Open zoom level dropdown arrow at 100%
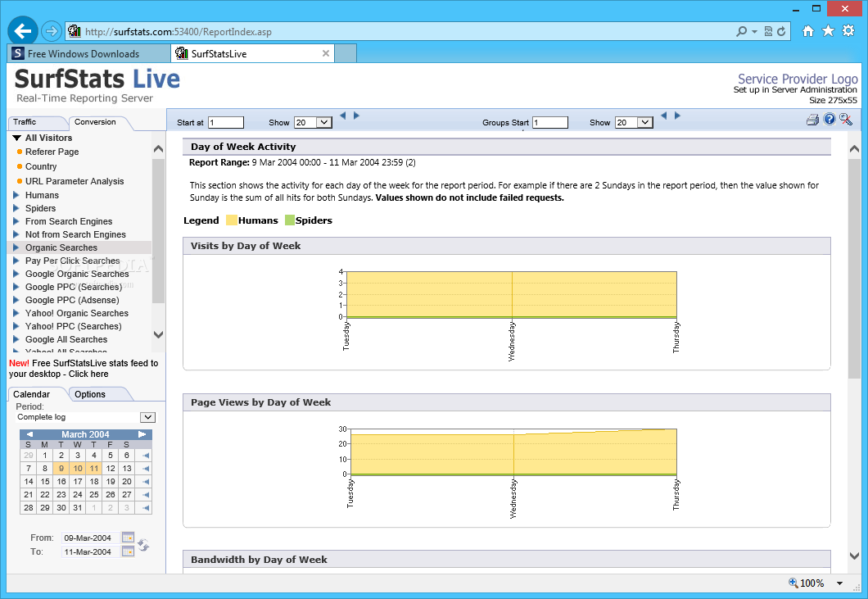868x599 pixels. 840,583
